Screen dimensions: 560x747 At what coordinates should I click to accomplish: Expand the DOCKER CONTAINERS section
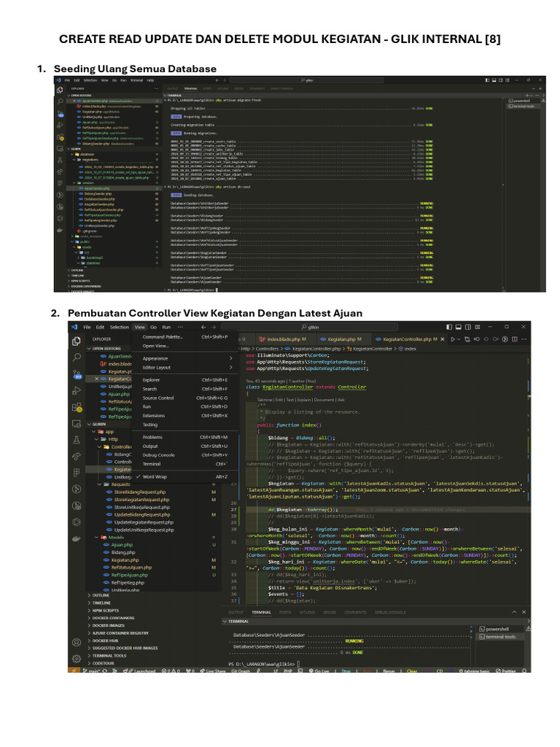[x=117, y=617]
